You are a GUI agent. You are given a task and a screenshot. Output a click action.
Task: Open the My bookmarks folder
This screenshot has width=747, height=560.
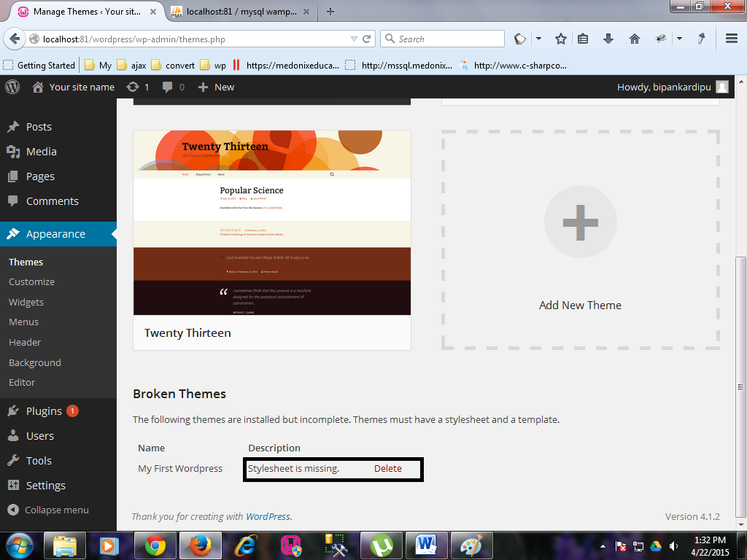[98, 65]
